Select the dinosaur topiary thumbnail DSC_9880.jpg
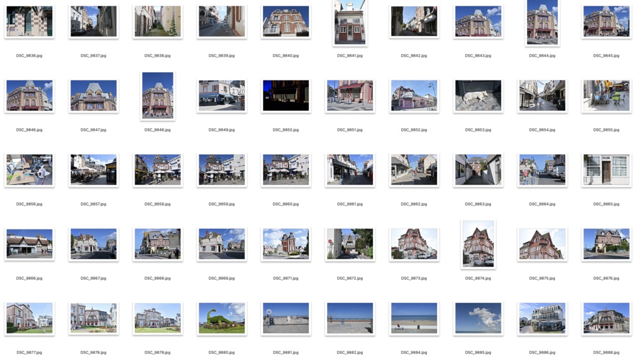The image size is (644, 359). click(222, 318)
